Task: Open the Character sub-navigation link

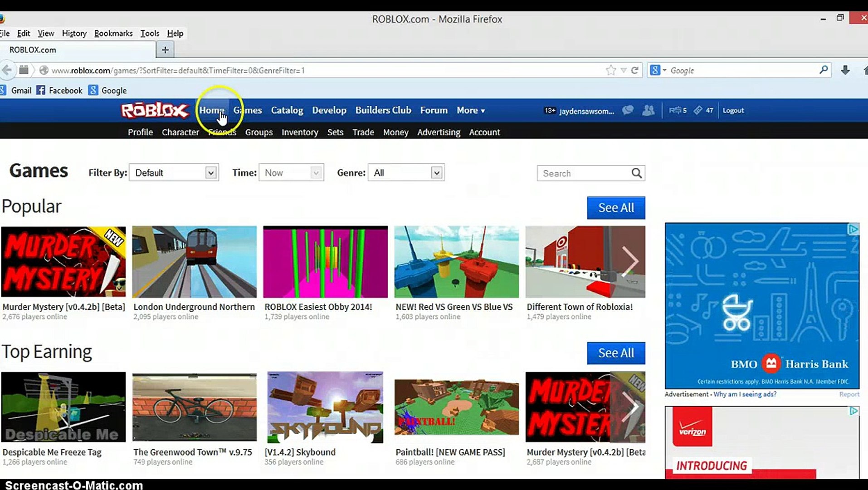Action: click(x=180, y=132)
